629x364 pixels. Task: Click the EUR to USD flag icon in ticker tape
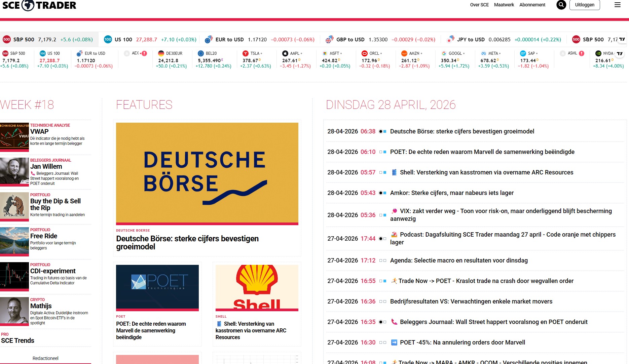pyautogui.click(x=209, y=39)
